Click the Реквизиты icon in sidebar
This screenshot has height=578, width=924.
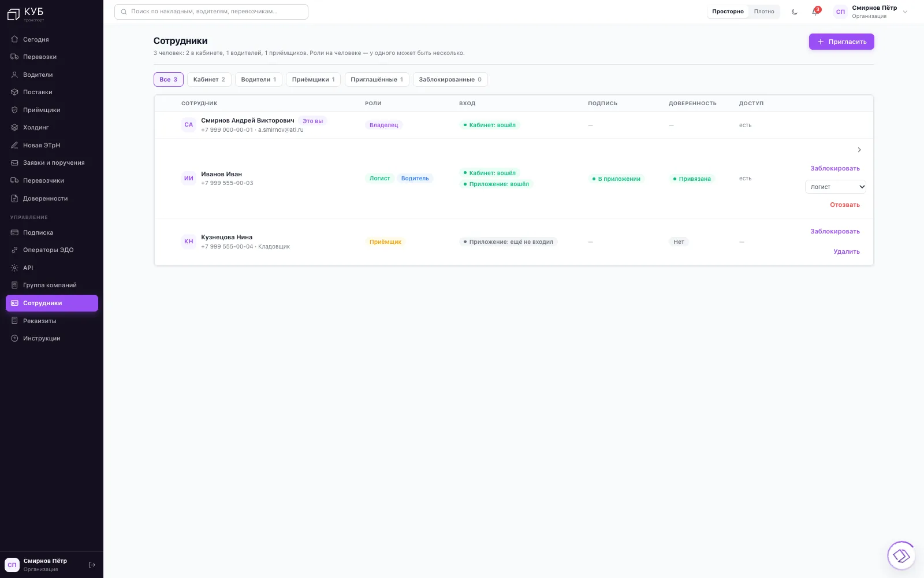(14, 321)
